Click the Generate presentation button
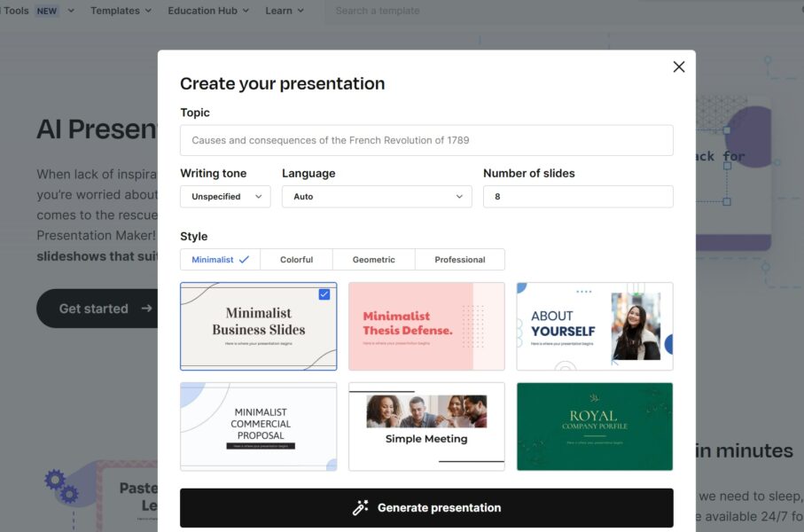Viewport: 804px width, 532px height. click(x=426, y=508)
